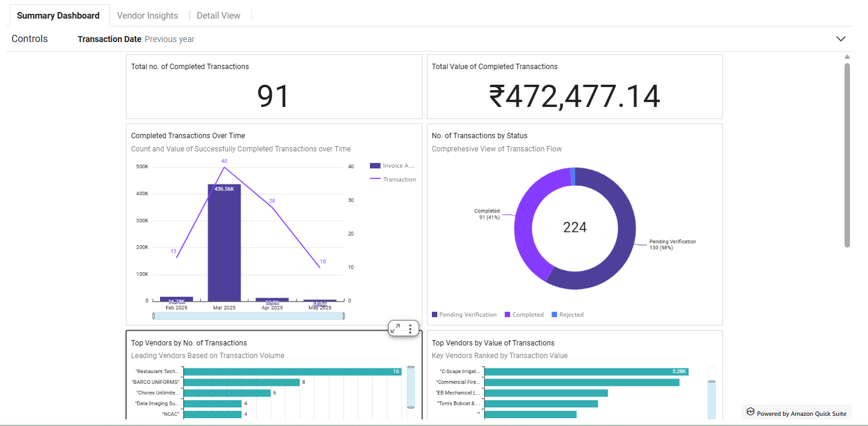Expand the Controls panel chevron

tap(841, 39)
